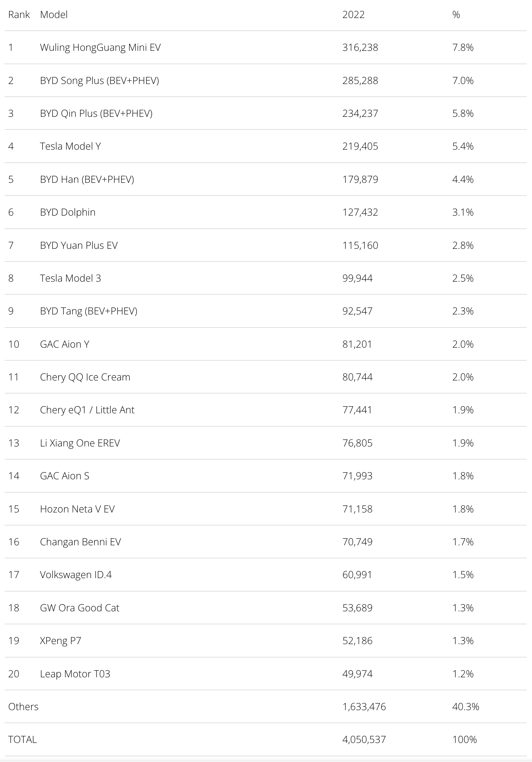
Task: Click Leap Motor T03 model name
Action: (x=75, y=674)
